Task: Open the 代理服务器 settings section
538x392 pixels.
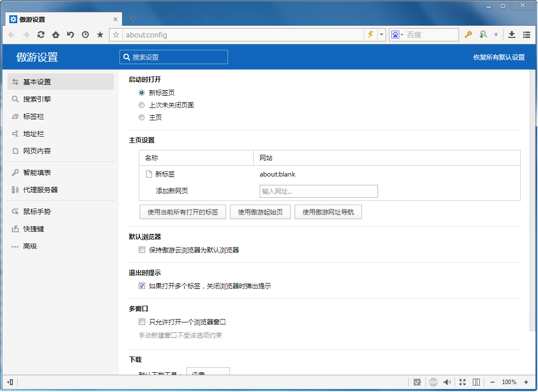Action: (42, 189)
